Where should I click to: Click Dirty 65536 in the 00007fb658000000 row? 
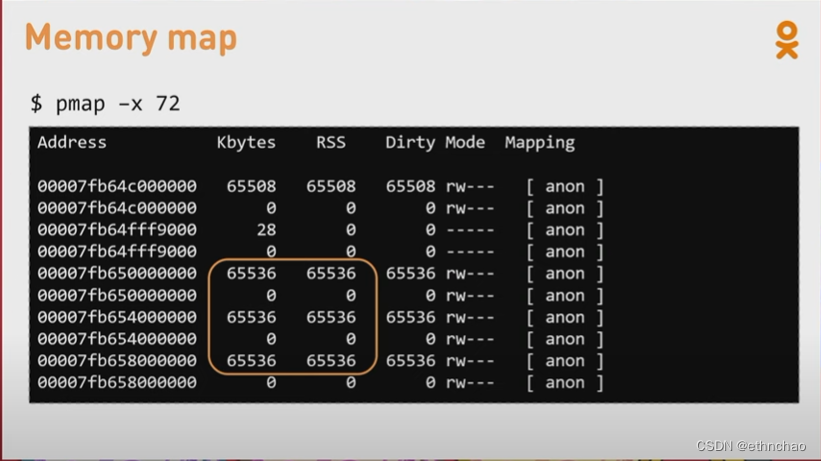pyautogui.click(x=410, y=360)
